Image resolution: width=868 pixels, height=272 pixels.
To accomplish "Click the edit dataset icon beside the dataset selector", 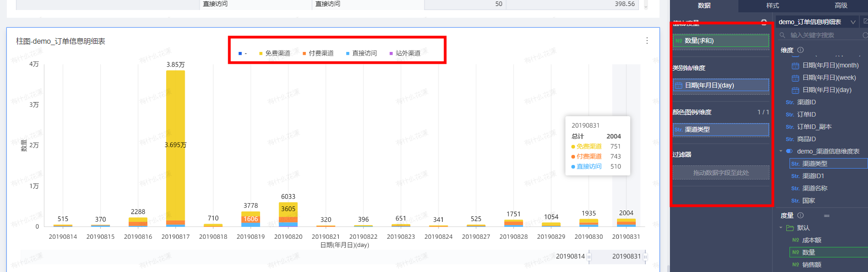I will click(x=865, y=22).
